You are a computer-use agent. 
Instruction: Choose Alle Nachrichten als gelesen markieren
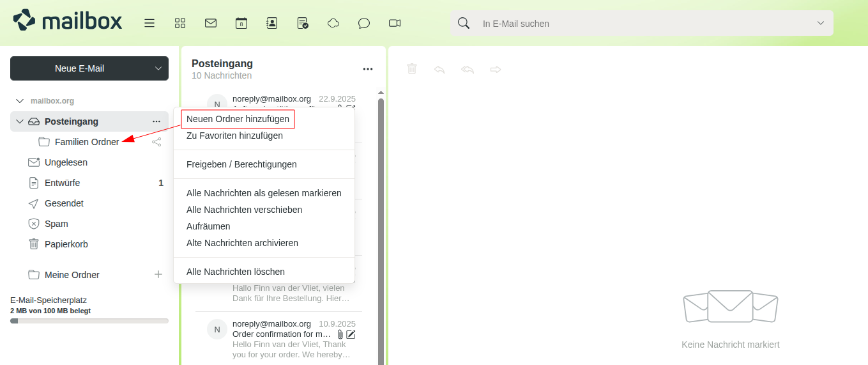click(x=264, y=193)
